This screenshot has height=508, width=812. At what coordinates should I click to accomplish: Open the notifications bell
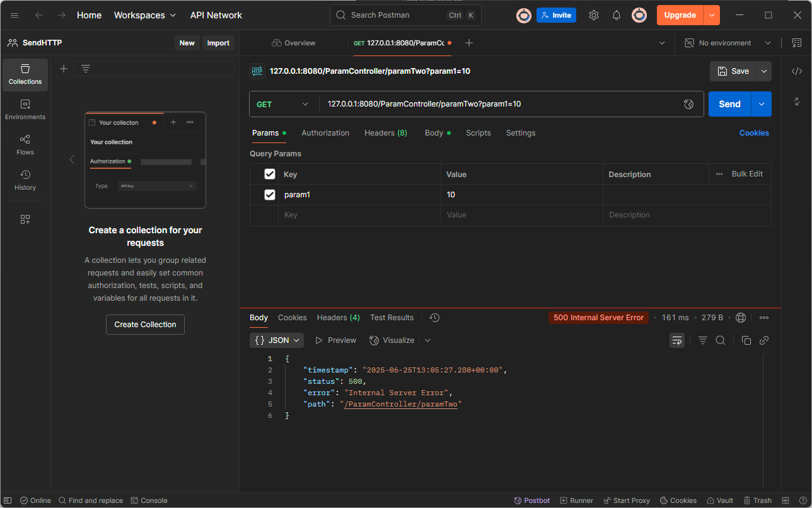pos(617,15)
